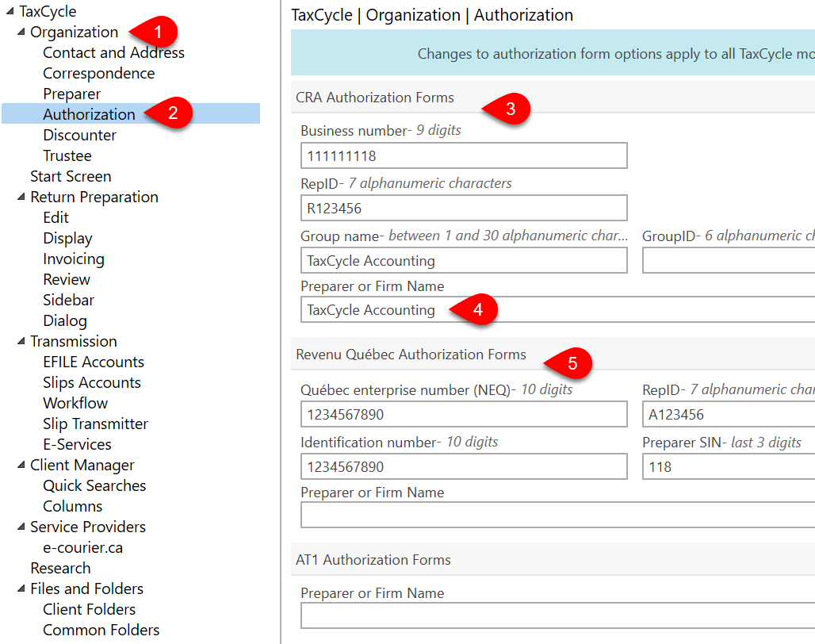Collapse the TaxCycle root tree node
The width and height of the screenshot is (815, 644).
[x=10, y=11]
